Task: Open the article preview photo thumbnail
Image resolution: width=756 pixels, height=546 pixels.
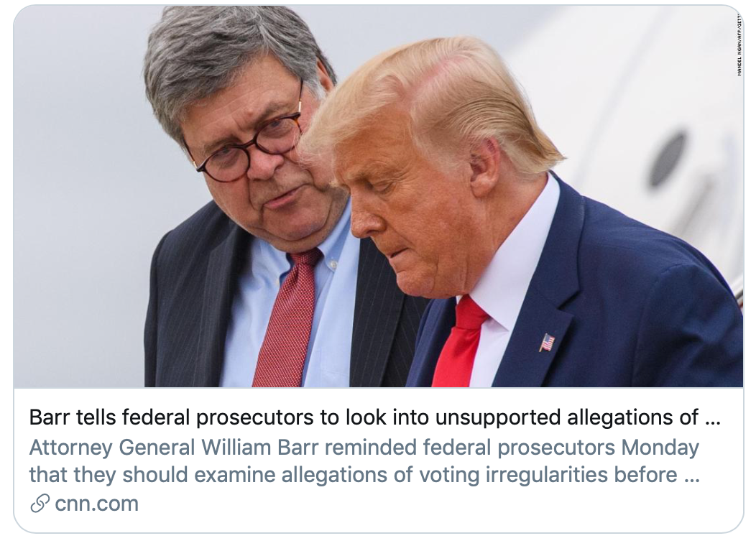Action: [379, 197]
